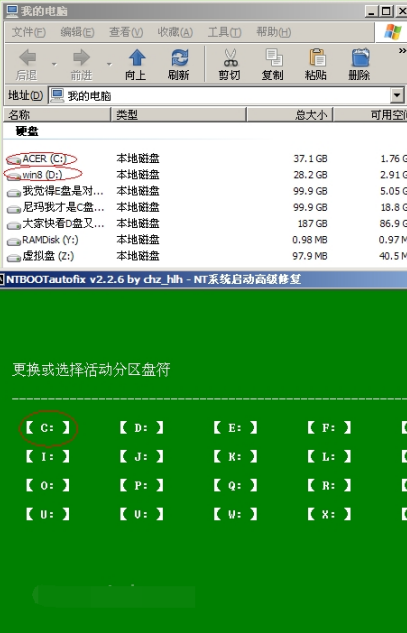Screen dimensions: 407x633
Task: Click the My Computer title bar icon
Action: [x=13, y=11]
